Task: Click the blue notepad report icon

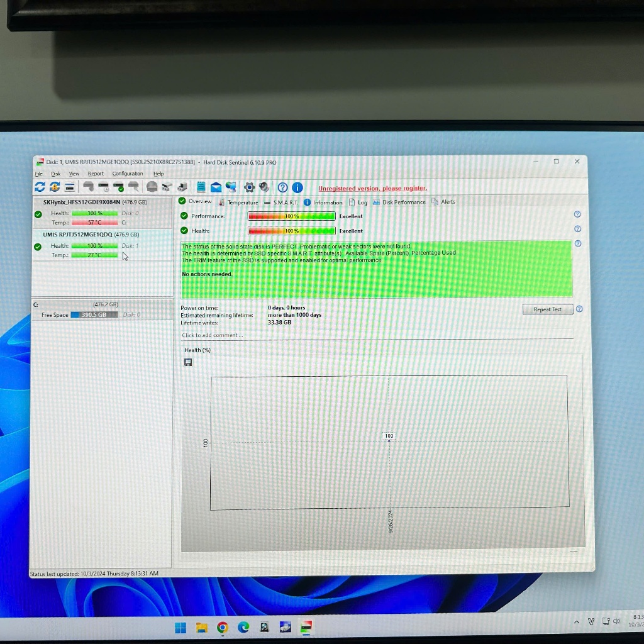Action: click(x=201, y=187)
